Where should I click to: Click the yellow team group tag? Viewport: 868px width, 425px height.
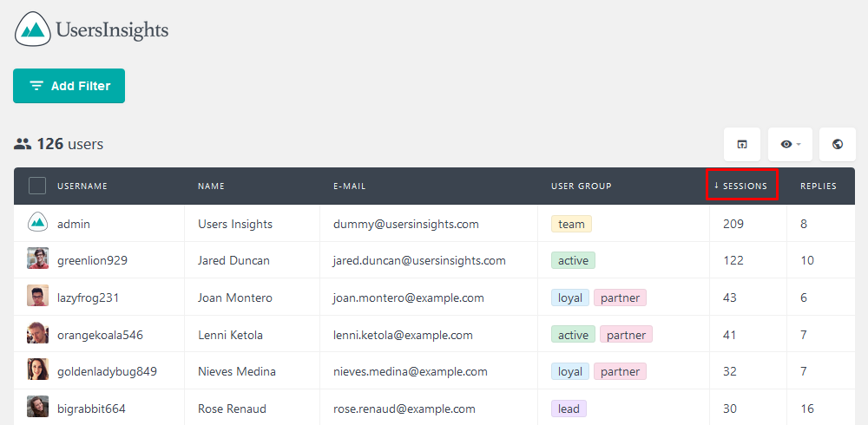pyautogui.click(x=571, y=224)
